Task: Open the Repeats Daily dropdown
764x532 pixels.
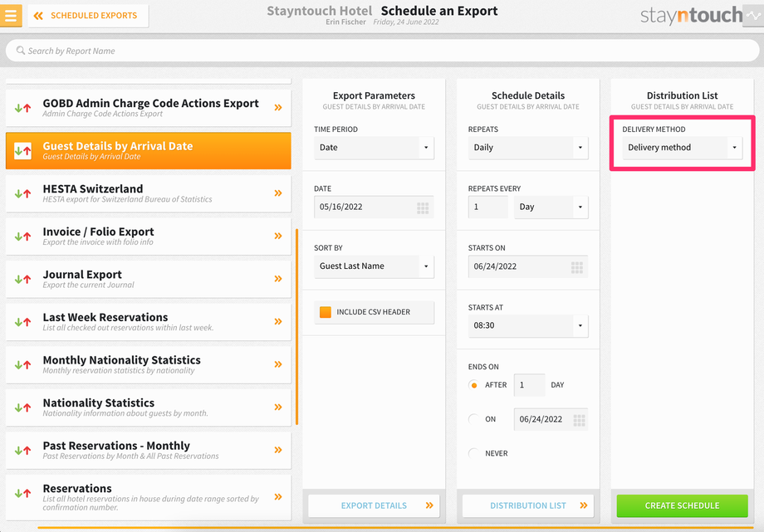Action: [528, 148]
